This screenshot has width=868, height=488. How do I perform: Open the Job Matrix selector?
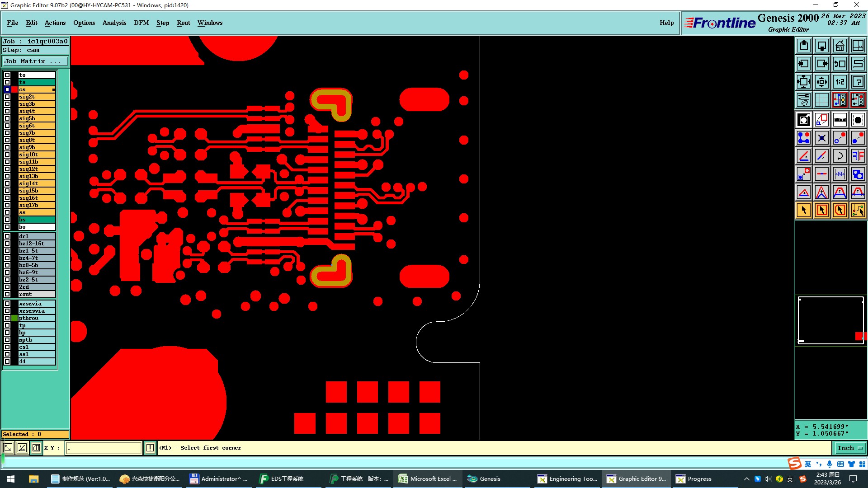pos(35,61)
